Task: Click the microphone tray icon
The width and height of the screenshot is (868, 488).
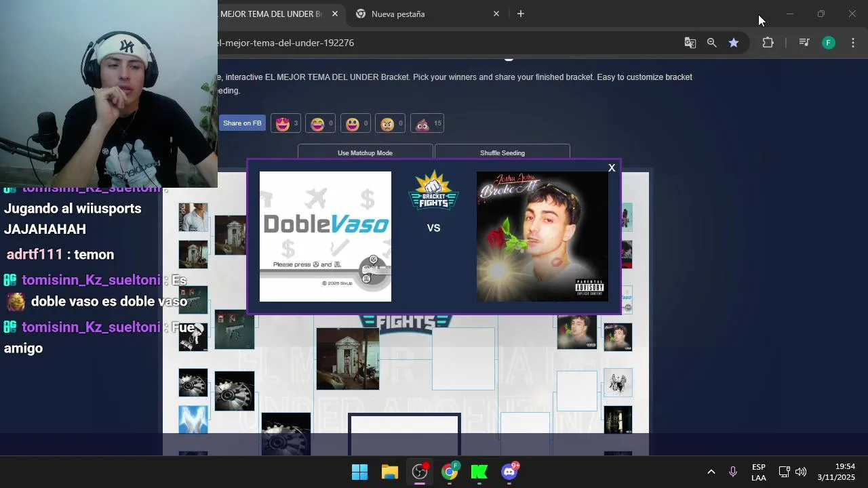Action: point(732,472)
